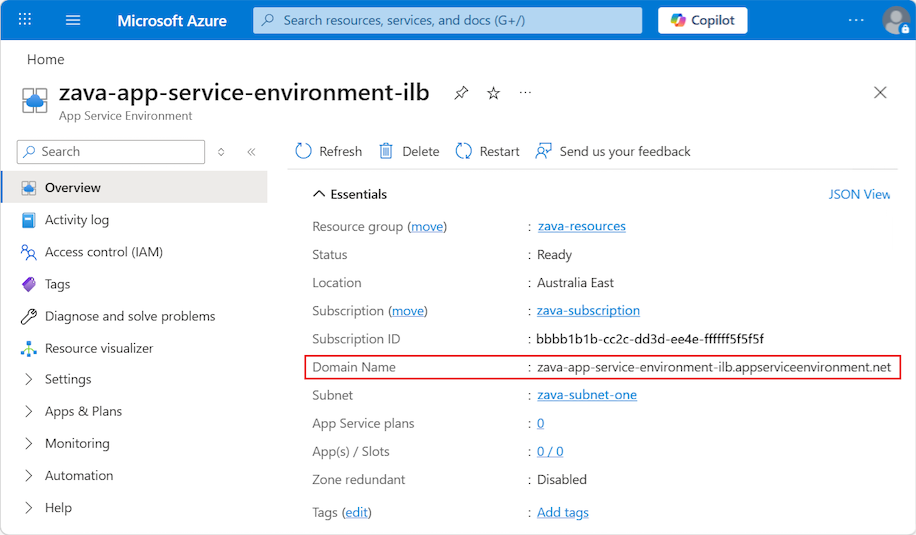This screenshot has width=916, height=535.
Task: Open more commands ellipsis beside the title
Action: pos(525,92)
